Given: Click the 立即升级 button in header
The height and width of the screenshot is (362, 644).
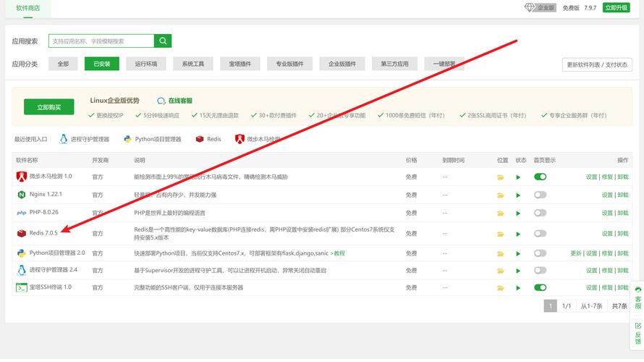Looking at the screenshot, I should click(616, 7).
